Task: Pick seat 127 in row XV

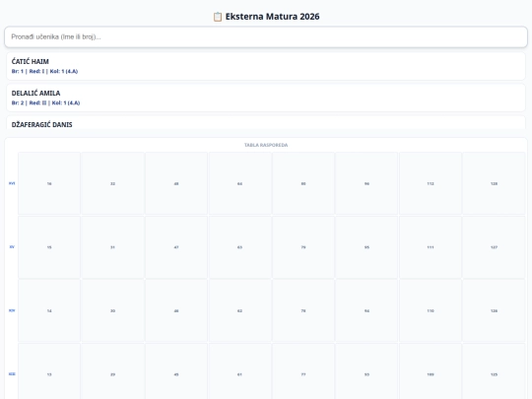Action: click(x=494, y=247)
